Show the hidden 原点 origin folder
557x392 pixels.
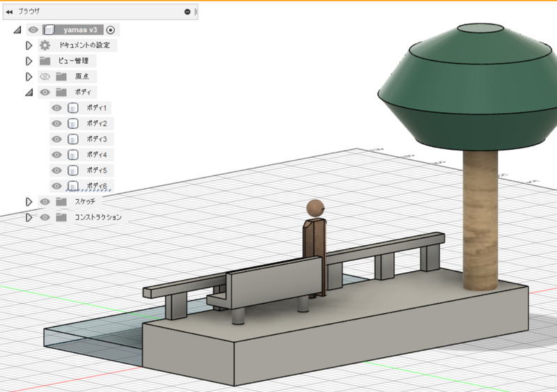[45, 77]
